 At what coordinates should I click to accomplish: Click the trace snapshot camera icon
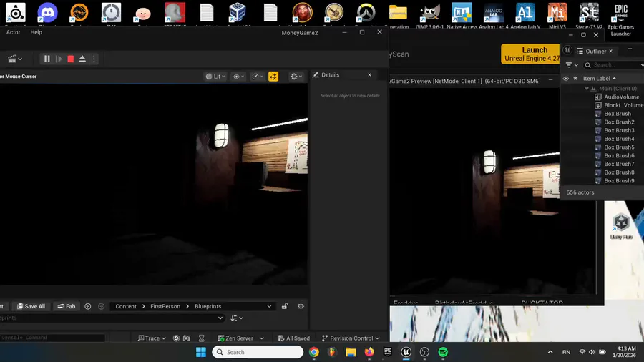click(x=187, y=338)
